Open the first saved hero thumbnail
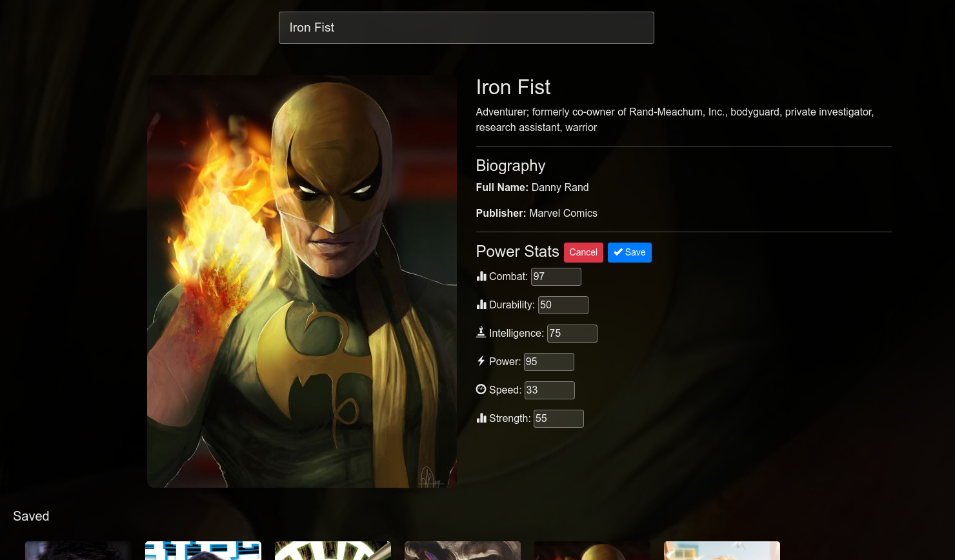 pos(78,550)
